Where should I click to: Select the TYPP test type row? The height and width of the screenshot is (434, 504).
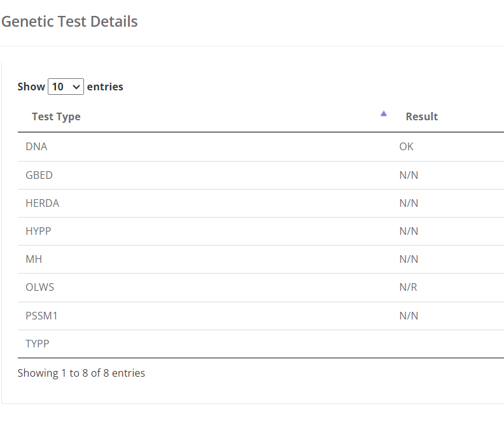click(x=261, y=344)
